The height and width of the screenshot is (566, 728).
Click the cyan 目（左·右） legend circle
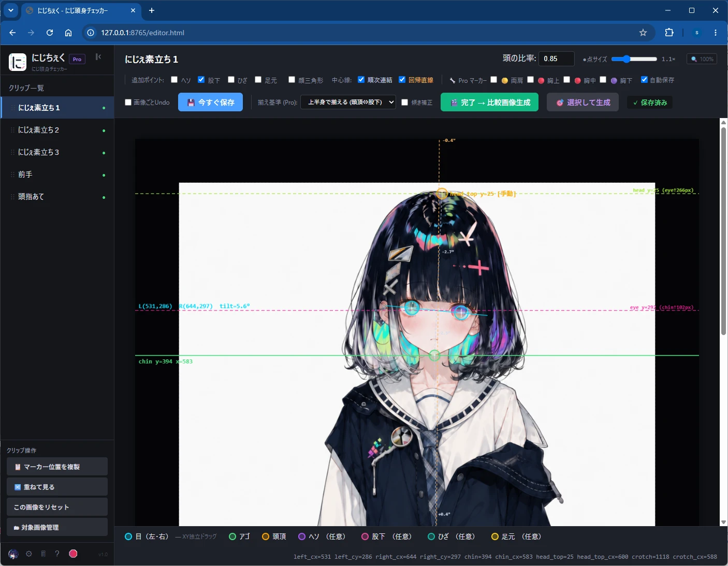coord(128,536)
